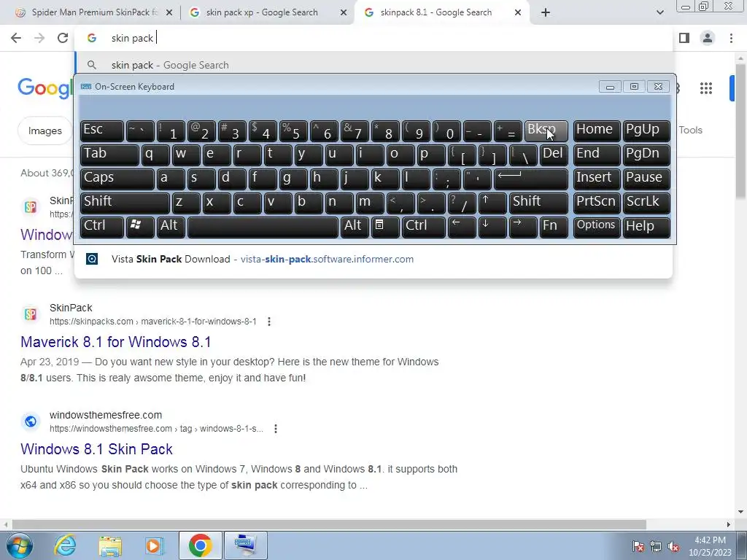The image size is (747, 560).
Task: Click the PrtScn key
Action: point(597,203)
